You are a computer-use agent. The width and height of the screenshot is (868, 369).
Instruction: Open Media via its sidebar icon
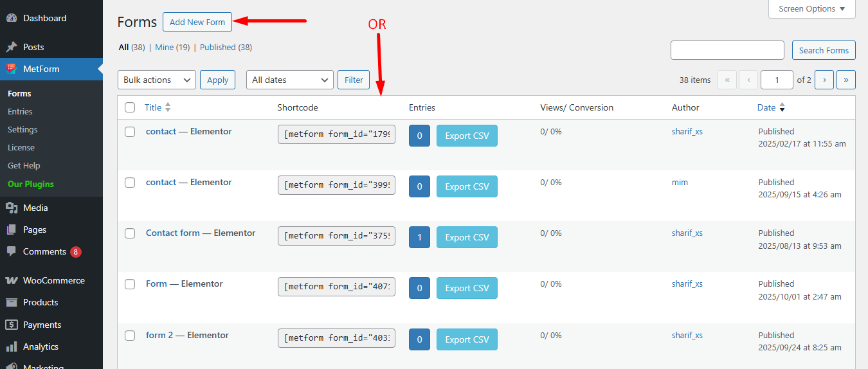point(12,208)
